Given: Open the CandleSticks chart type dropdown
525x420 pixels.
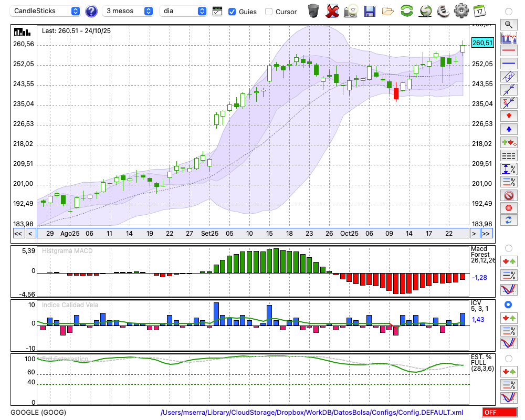Looking at the screenshot, I should (x=46, y=11).
